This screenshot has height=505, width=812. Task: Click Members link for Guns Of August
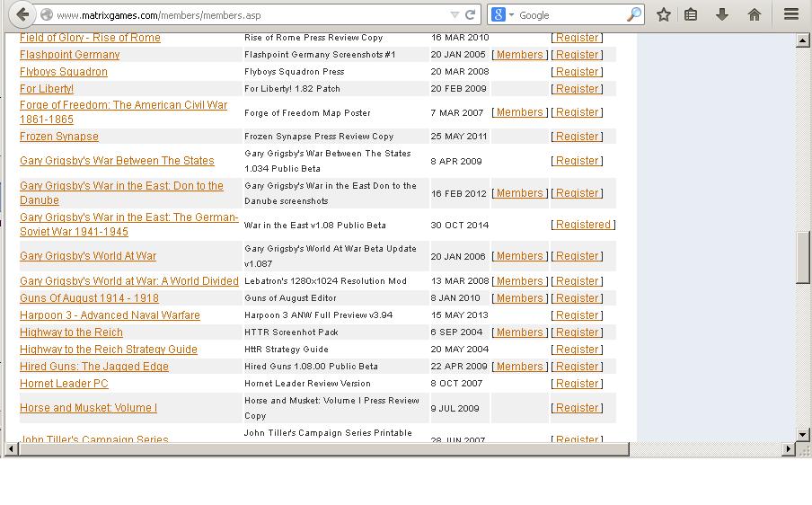pyautogui.click(x=519, y=297)
